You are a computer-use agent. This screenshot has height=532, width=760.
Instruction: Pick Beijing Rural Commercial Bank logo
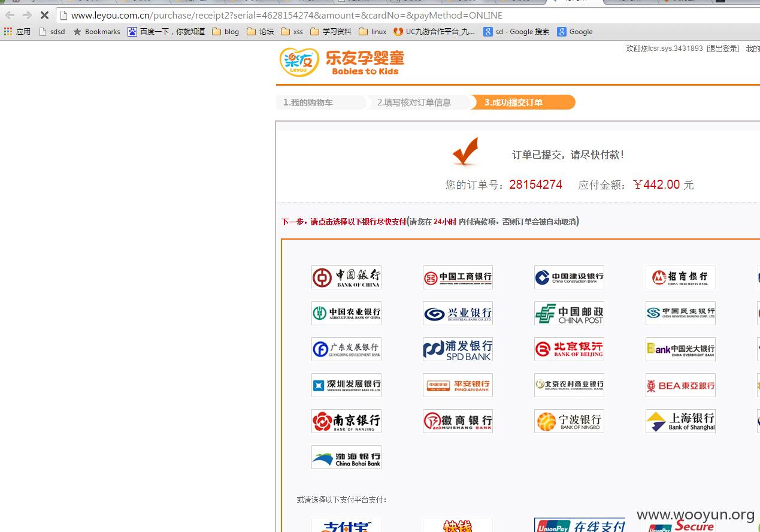pos(569,385)
